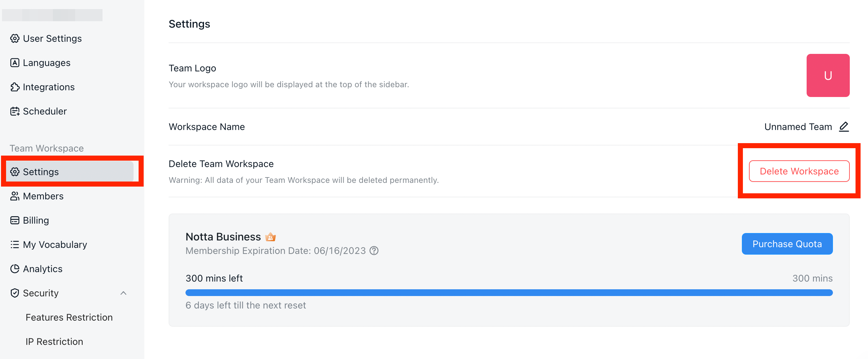This screenshot has width=868, height=359.
Task: Click the pencil icon beside Unnamed Team
Action: coord(844,127)
